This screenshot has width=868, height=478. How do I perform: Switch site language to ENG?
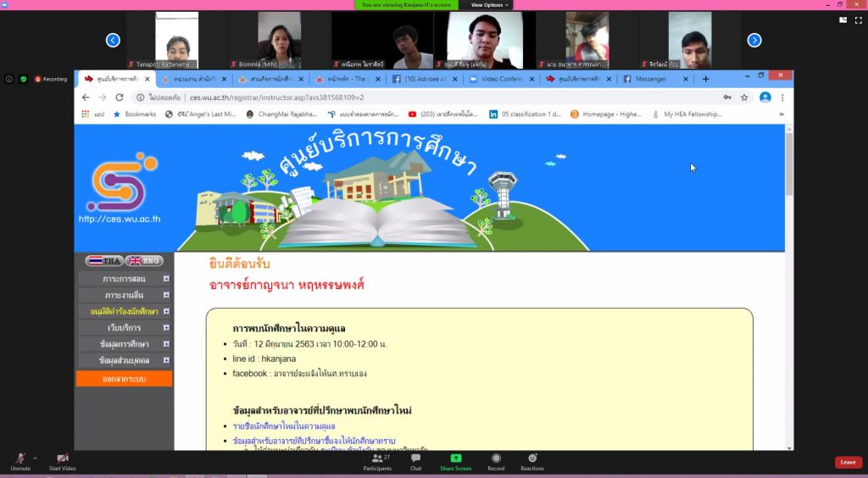(145, 261)
